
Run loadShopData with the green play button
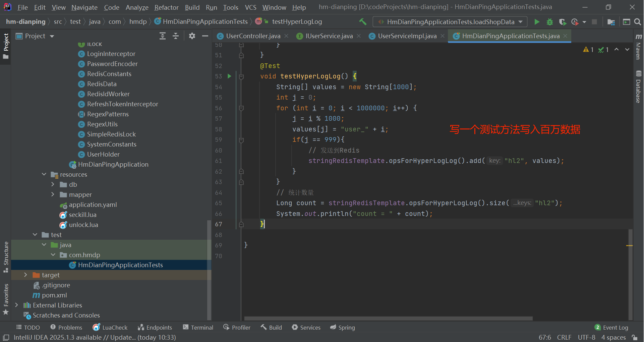click(x=537, y=22)
